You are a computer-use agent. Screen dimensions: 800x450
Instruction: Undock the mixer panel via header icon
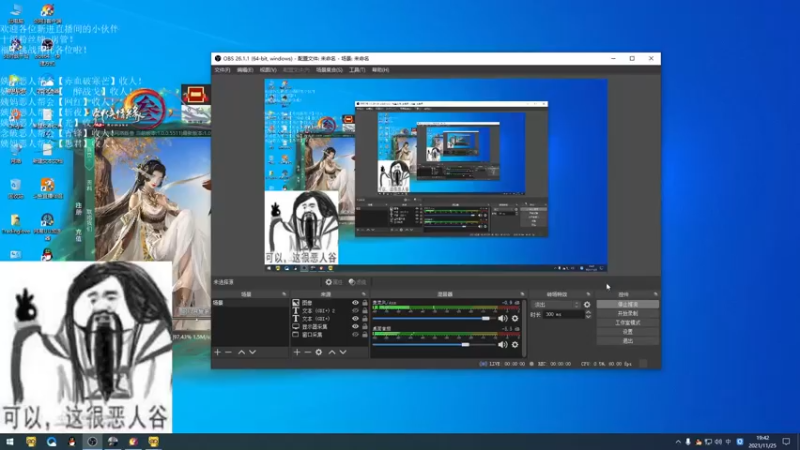click(x=522, y=294)
